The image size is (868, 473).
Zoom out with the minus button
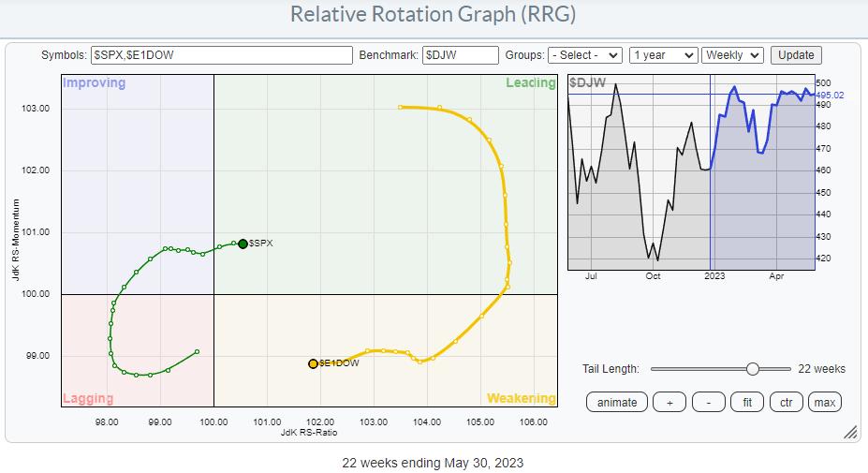pos(709,402)
